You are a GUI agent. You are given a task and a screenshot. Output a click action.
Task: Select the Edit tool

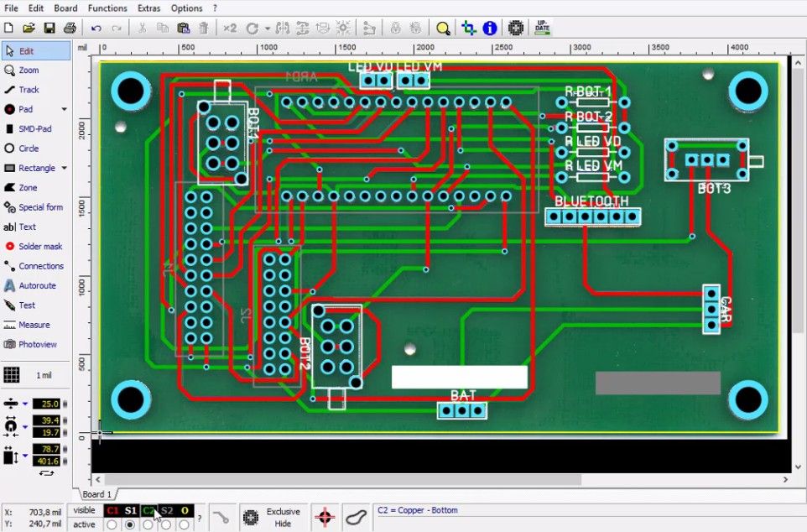point(36,51)
